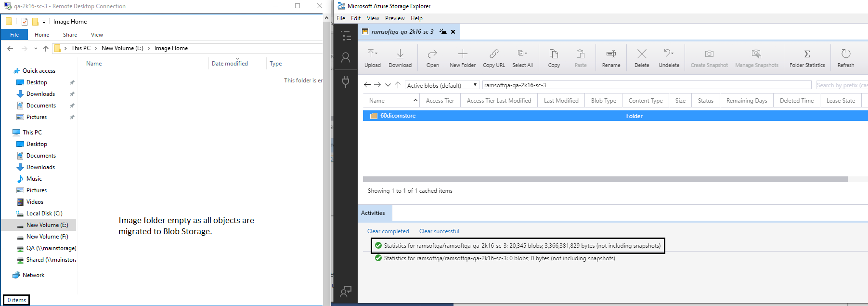Expand the Upload options arrow

tap(376, 53)
